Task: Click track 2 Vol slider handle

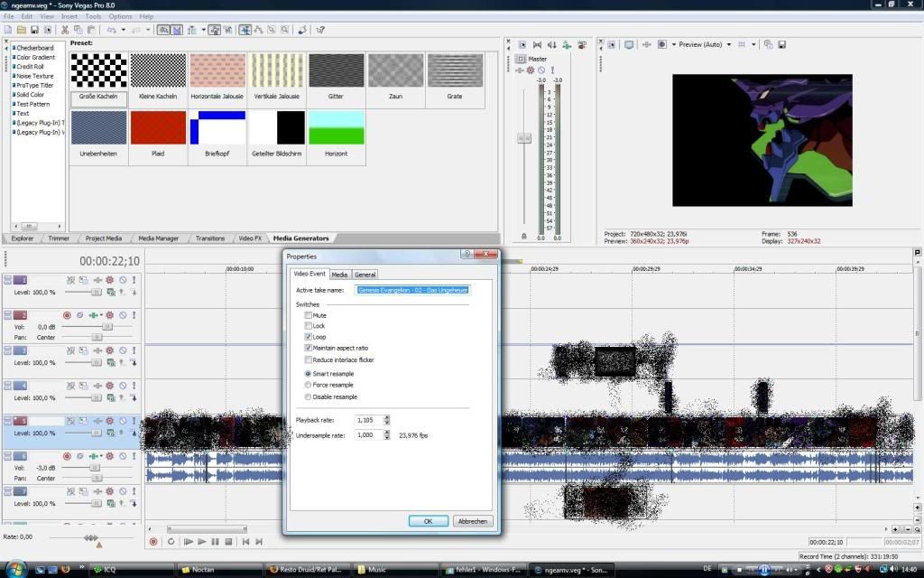Action: point(107,326)
